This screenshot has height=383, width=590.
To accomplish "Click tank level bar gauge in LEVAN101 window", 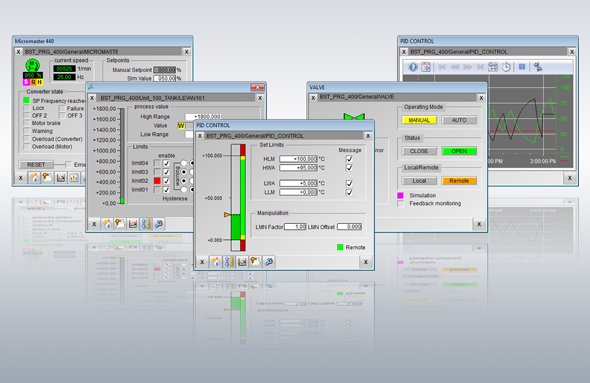I will click(x=122, y=156).
